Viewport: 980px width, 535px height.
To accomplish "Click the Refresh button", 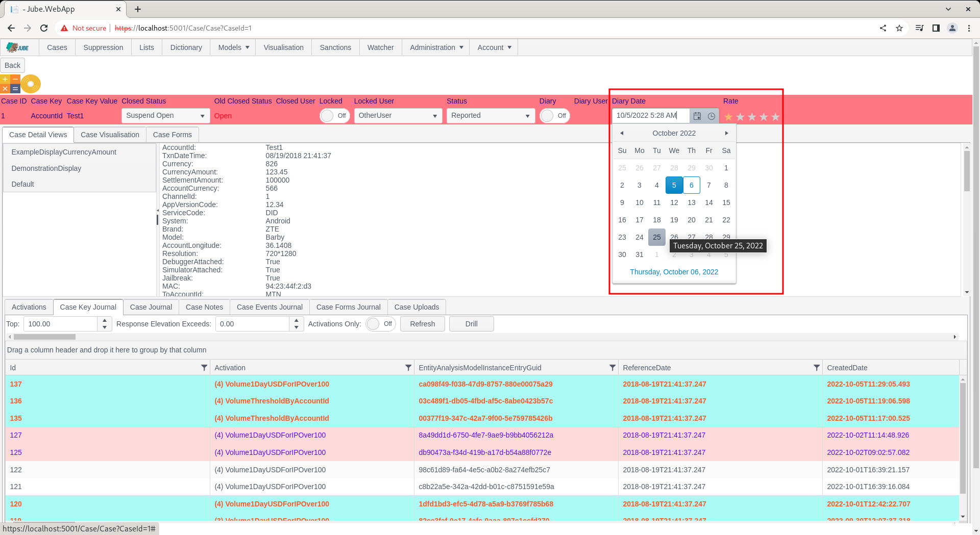I will coord(423,324).
